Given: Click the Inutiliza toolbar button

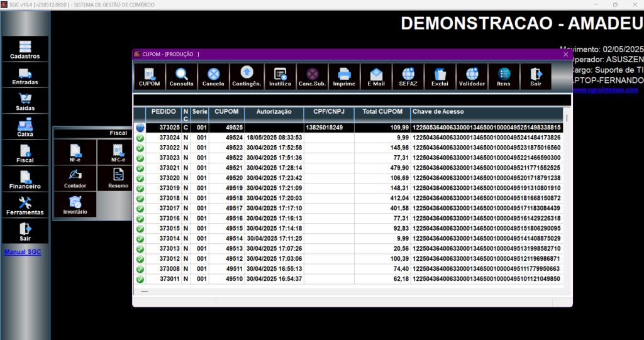Looking at the screenshot, I should 280,77.
